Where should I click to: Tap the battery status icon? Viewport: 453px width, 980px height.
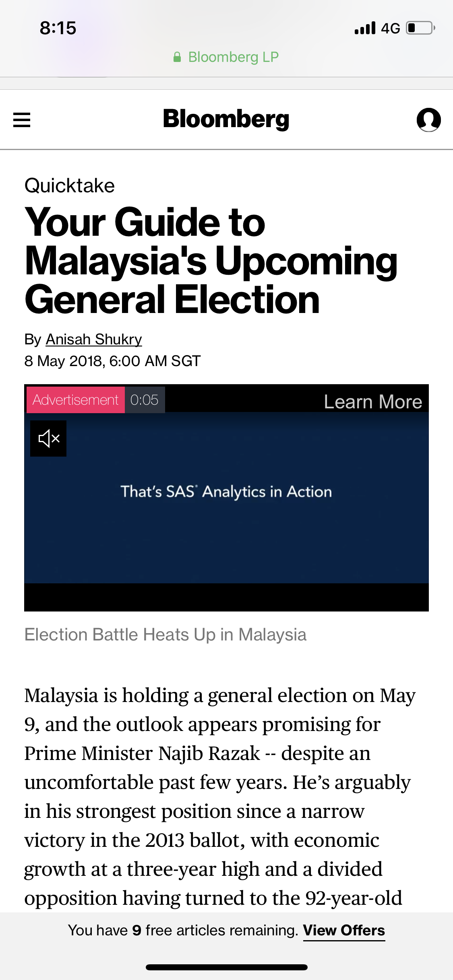coord(421,28)
